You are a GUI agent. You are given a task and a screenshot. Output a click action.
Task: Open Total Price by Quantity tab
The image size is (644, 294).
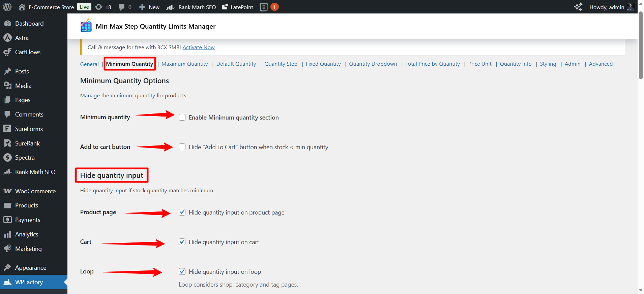433,64
